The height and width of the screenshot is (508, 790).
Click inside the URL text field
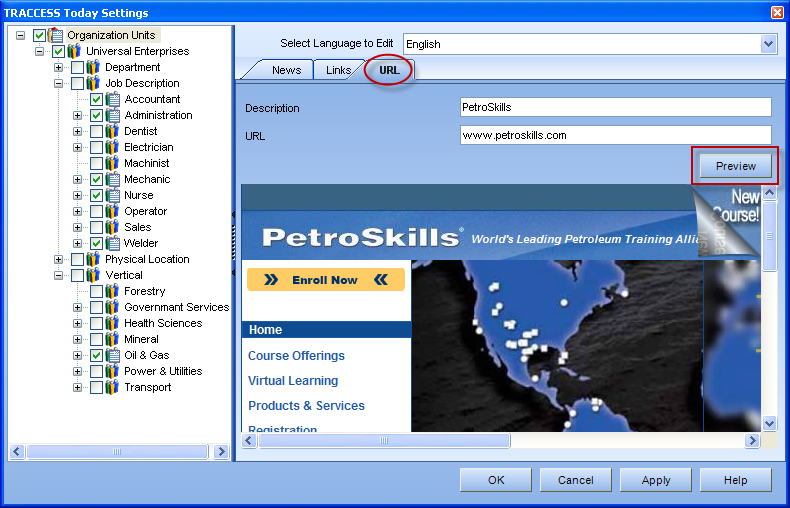coord(615,135)
